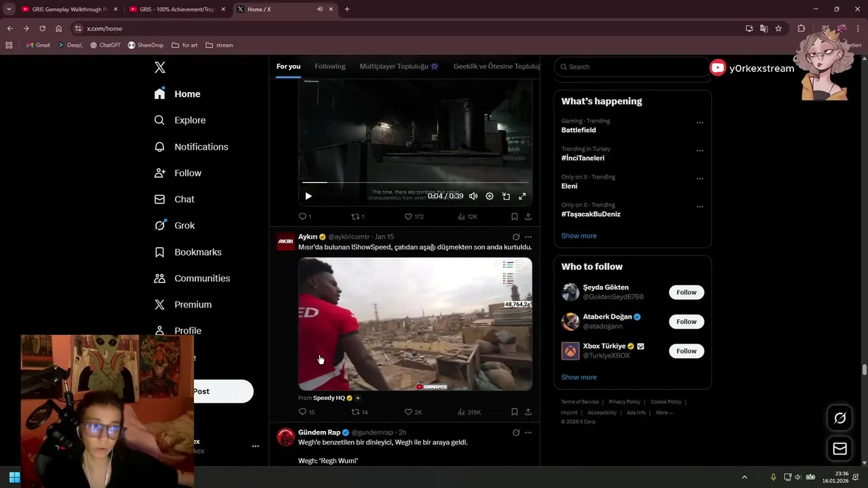Go to Home in X sidebar

point(178,94)
